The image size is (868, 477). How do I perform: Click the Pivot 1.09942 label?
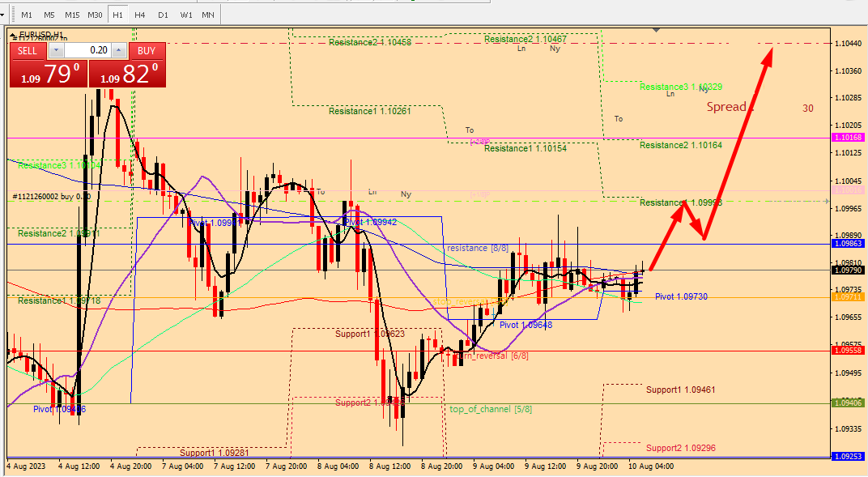tap(370, 223)
